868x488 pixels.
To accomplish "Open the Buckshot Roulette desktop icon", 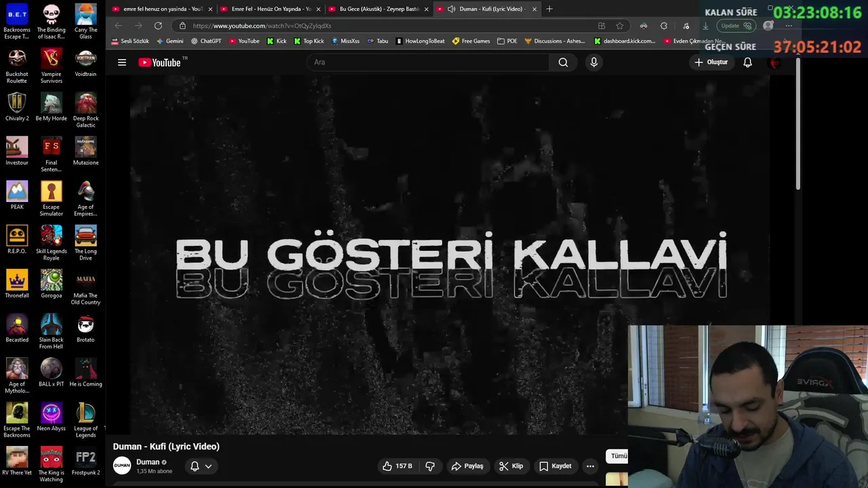I will tap(17, 66).
